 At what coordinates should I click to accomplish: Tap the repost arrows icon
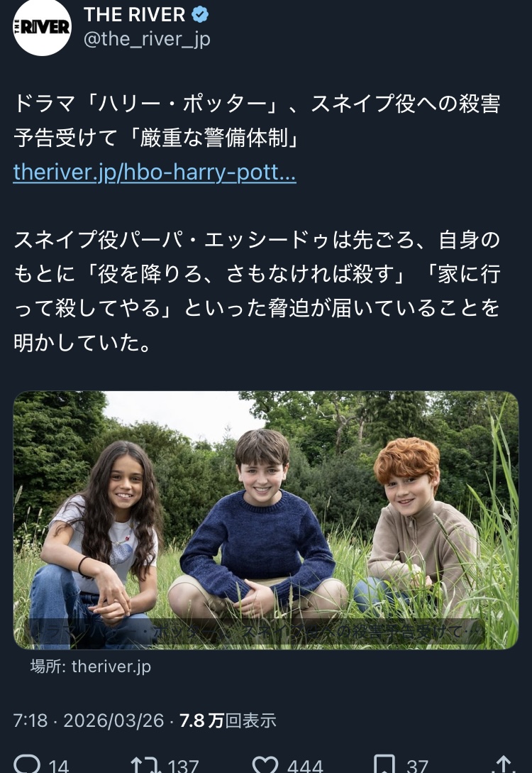pyautogui.click(x=146, y=764)
